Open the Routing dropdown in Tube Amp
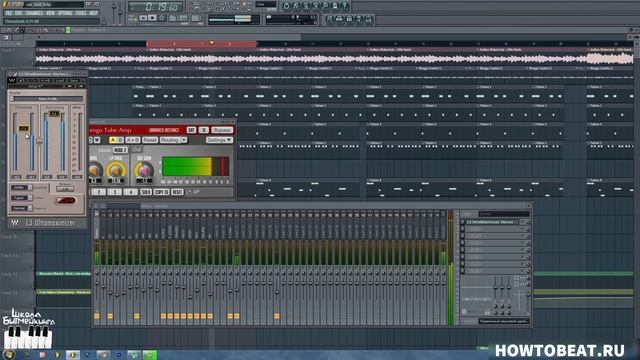Viewport: 640px width, 360px height. (173, 140)
